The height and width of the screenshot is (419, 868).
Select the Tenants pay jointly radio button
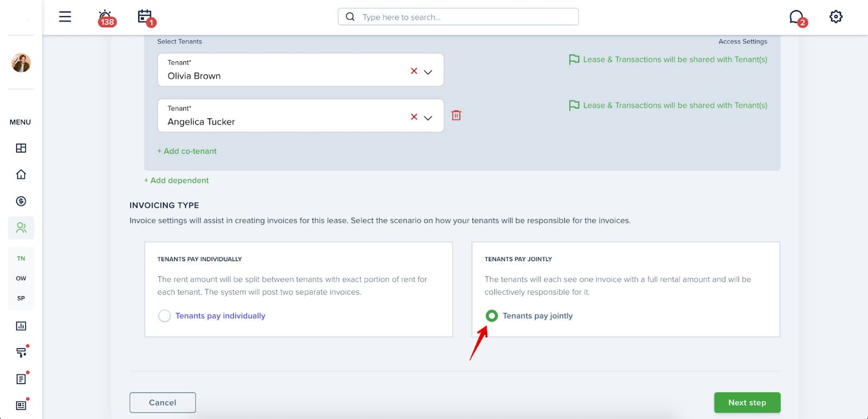[492, 316]
